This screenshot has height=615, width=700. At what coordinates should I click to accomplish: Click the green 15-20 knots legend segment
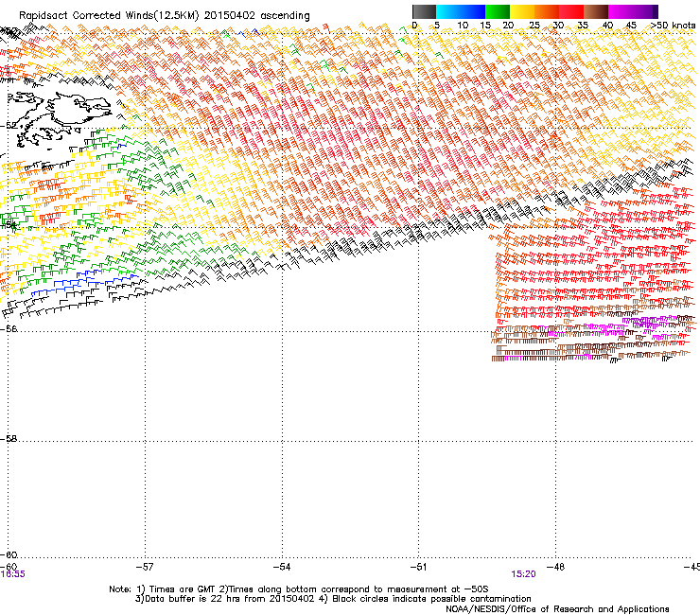[498, 11]
